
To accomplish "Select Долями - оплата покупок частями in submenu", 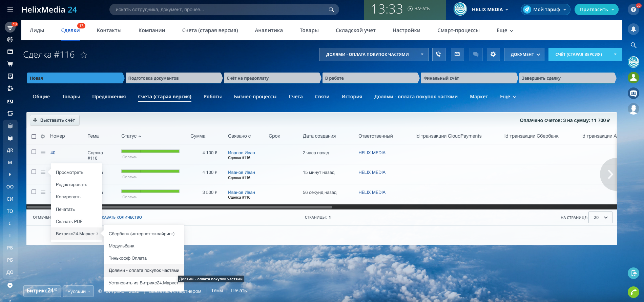I will (x=144, y=270).
